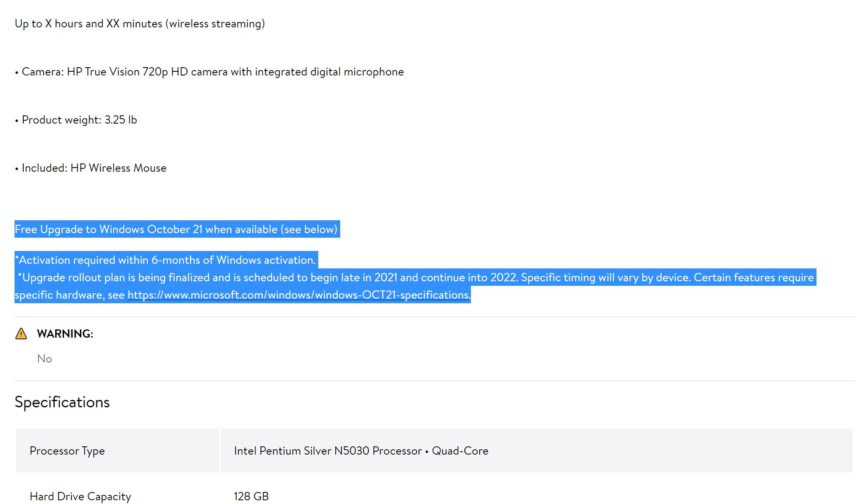Click the 'Activation required within 6-months' line
Viewport: 858px width, 504px height.
(166, 260)
